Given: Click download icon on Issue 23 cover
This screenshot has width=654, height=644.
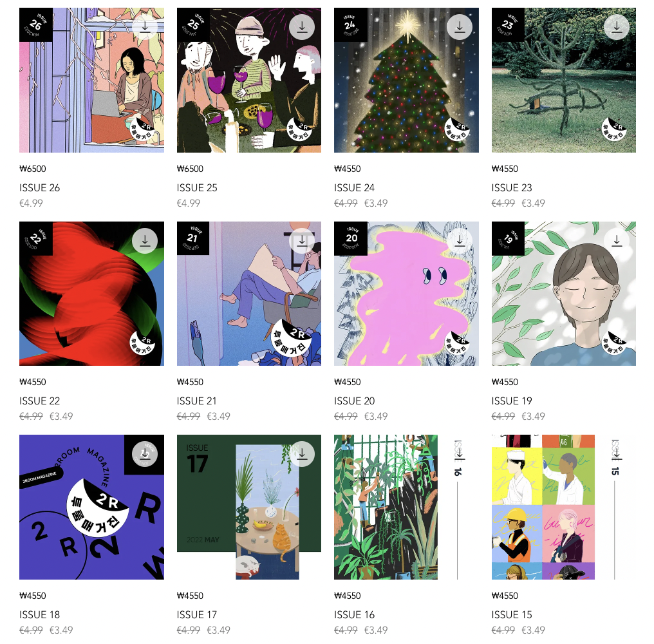Looking at the screenshot, I should coord(617,27).
